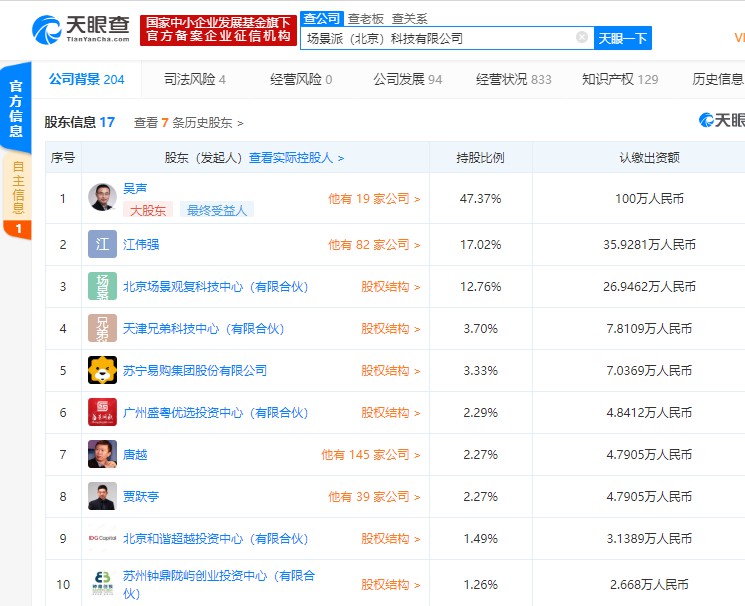The image size is (745, 606).
Task: Select the 查老板 search tab
Action: [365, 19]
